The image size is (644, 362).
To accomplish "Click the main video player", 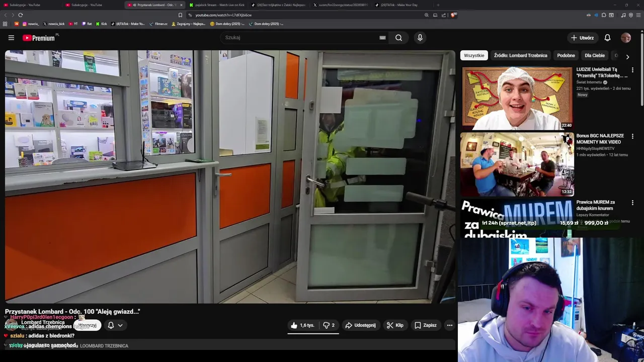I will (230, 176).
